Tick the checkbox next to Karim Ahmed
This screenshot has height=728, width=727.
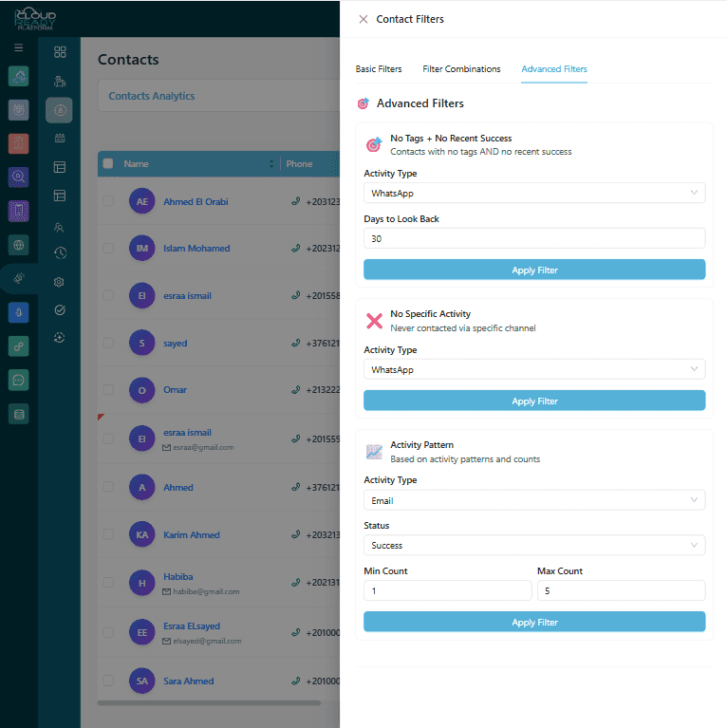108,534
